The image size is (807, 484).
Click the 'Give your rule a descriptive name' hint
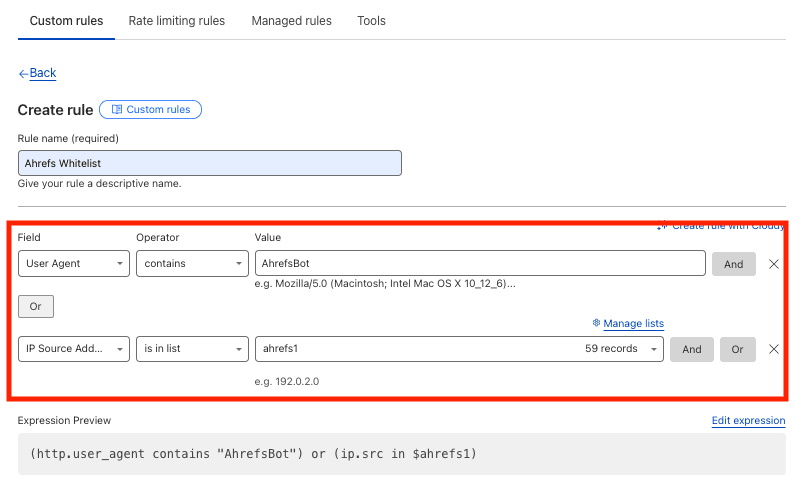(99, 183)
